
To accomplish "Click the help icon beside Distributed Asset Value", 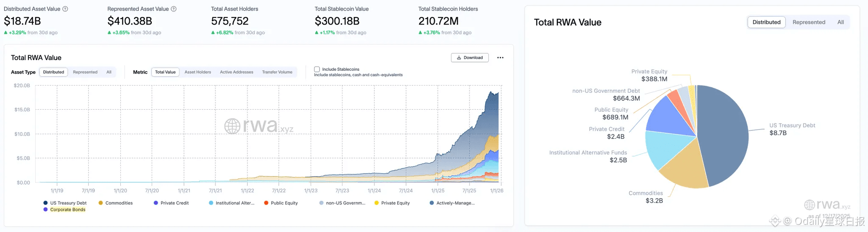I will click(65, 9).
